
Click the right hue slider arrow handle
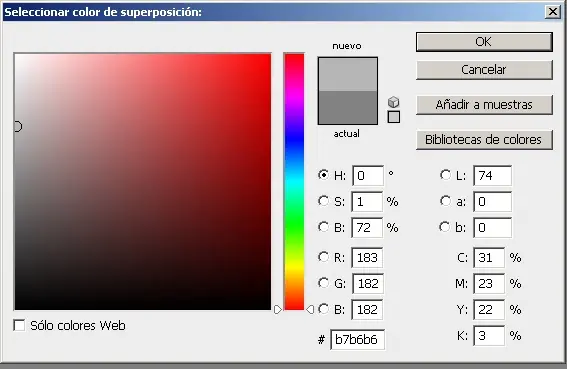click(x=310, y=309)
